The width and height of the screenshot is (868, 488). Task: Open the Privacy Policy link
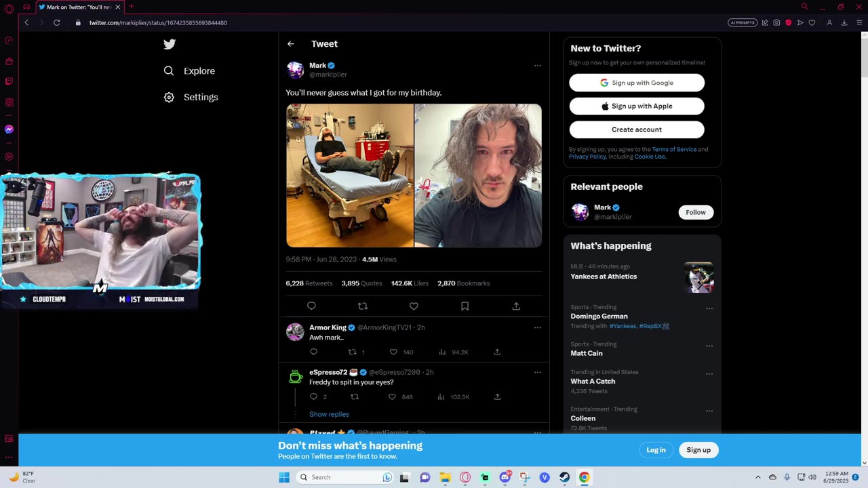pos(587,157)
